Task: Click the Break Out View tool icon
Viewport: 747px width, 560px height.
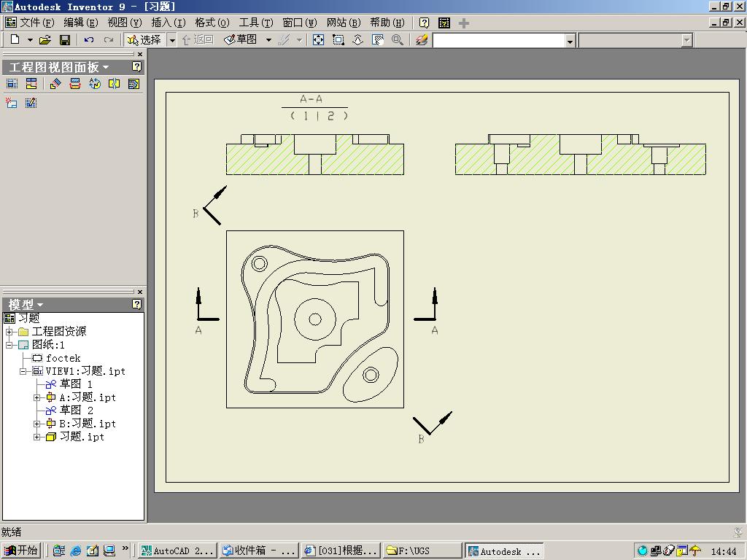Action: click(x=134, y=84)
